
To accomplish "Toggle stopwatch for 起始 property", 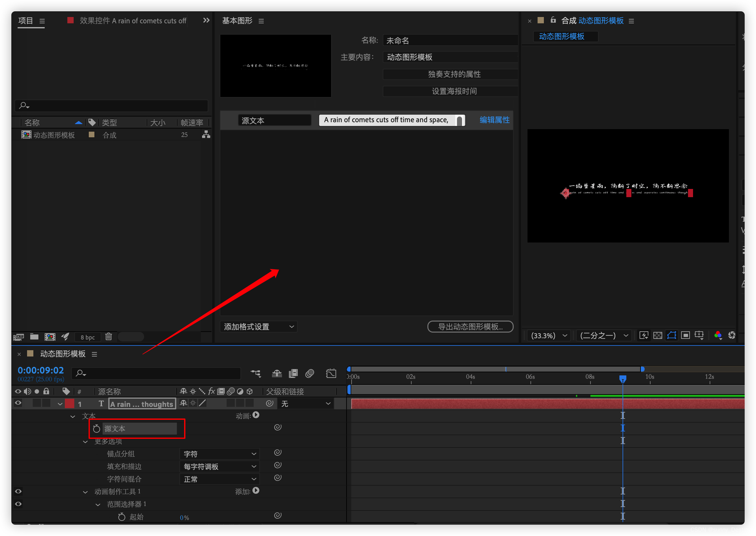I will tap(122, 517).
